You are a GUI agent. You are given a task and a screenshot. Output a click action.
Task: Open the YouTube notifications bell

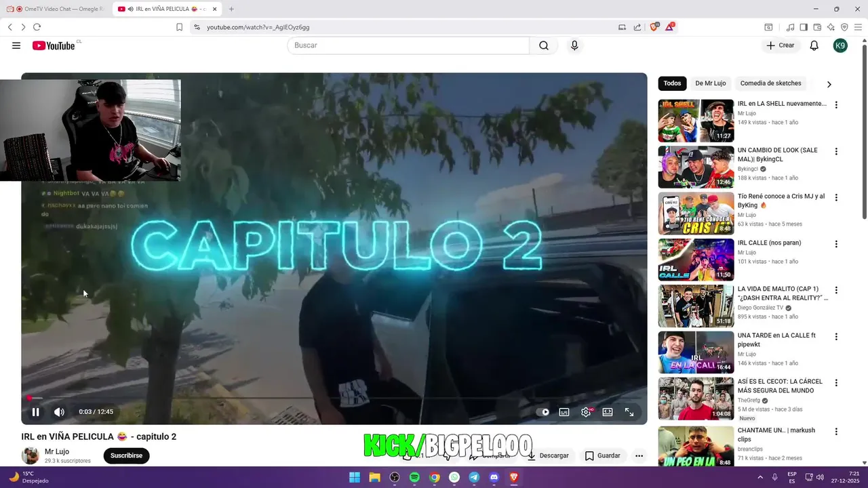pyautogui.click(x=814, y=45)
